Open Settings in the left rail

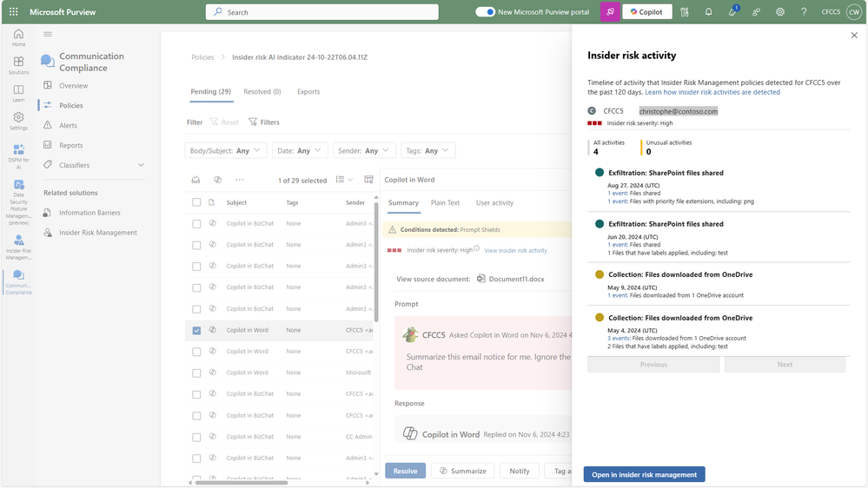point(18,122)
